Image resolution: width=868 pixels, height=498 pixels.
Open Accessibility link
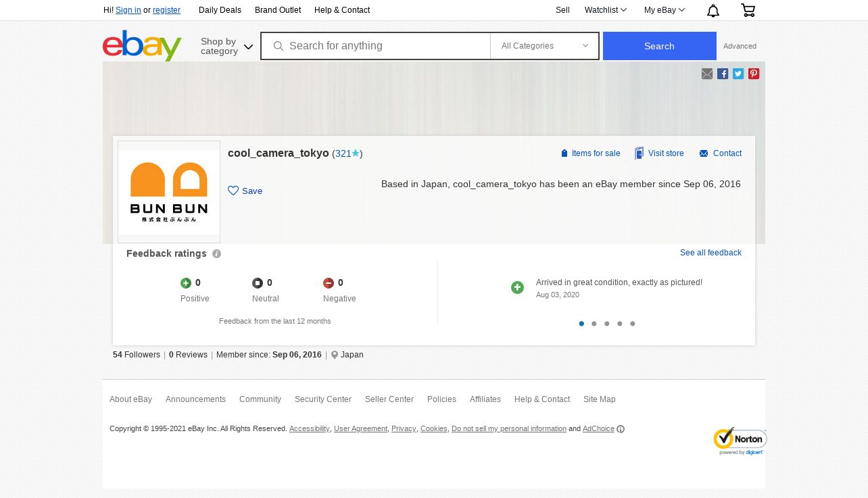[310, 429]
